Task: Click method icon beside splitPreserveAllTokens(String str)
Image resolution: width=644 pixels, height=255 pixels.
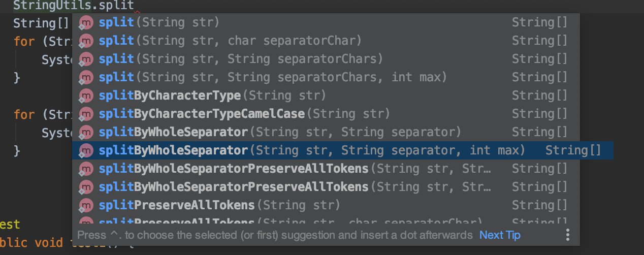Action: click(x=87, y=205)
